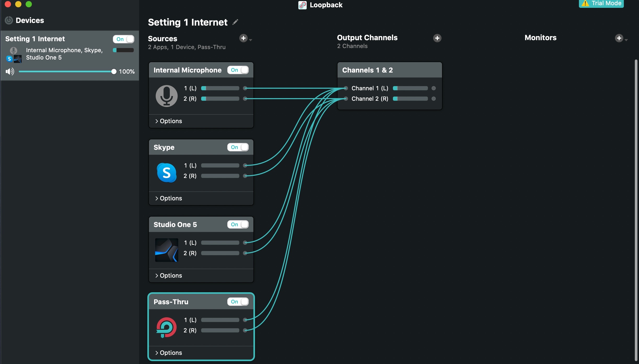Select the Pass-Thru source header
The height and width of the screenshot is (364, 639).
201,302
